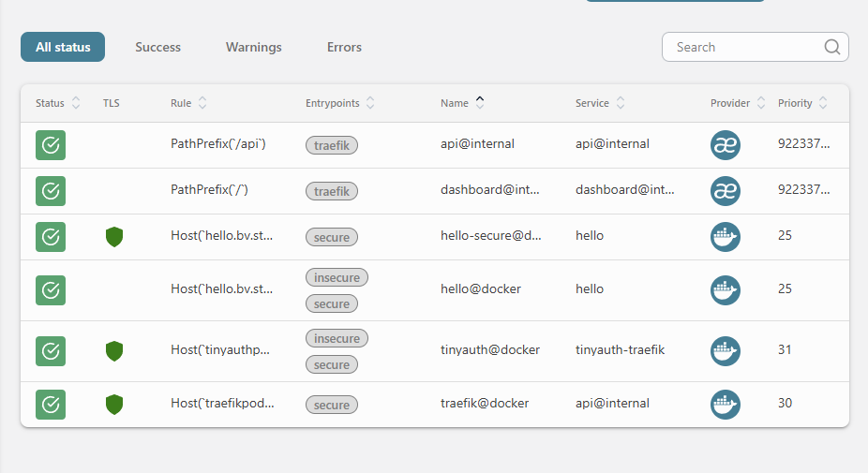Click the success status icon for tinyauth@docker
The image size is (868, 473).
pos(51,351)
